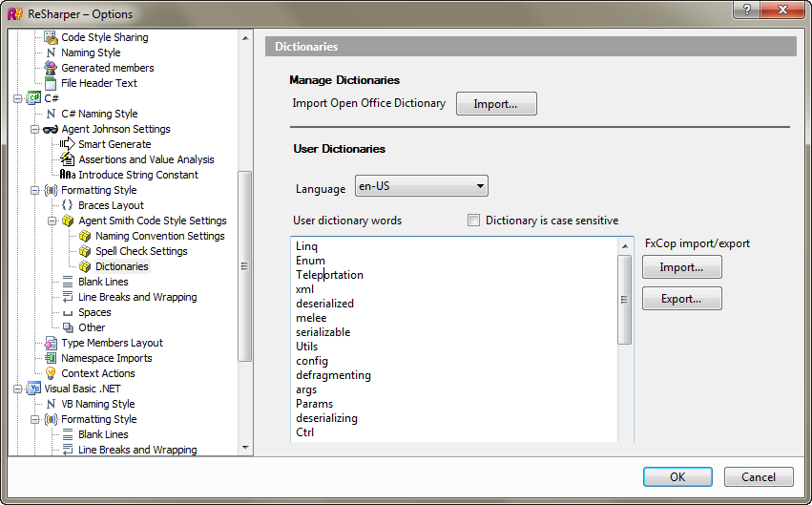
Task: Click word 'Linq' in word list
Action: click(x=306, y=246)
